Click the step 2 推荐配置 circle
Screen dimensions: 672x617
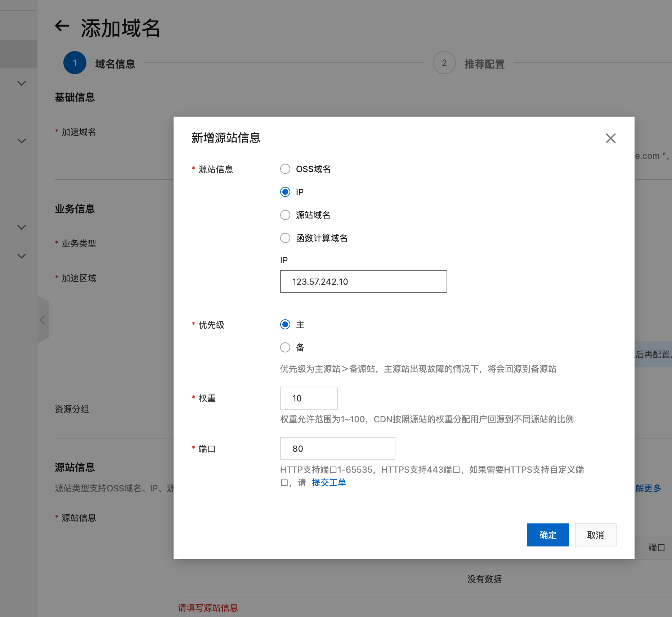coord(444,63)
